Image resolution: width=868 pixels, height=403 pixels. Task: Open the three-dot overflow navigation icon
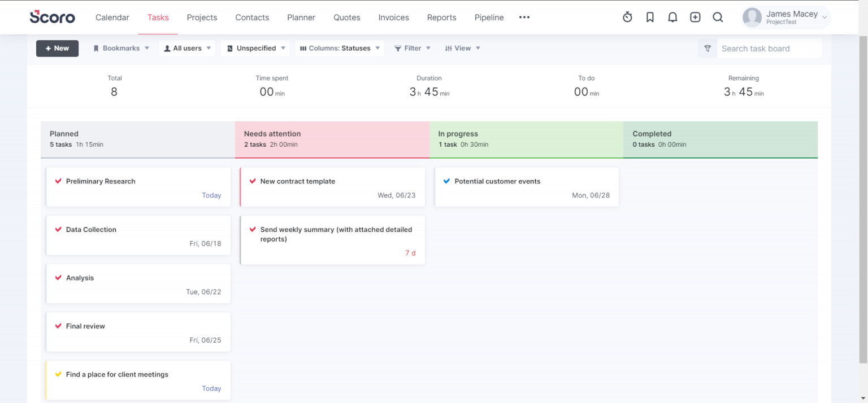(x=524, y=17)
